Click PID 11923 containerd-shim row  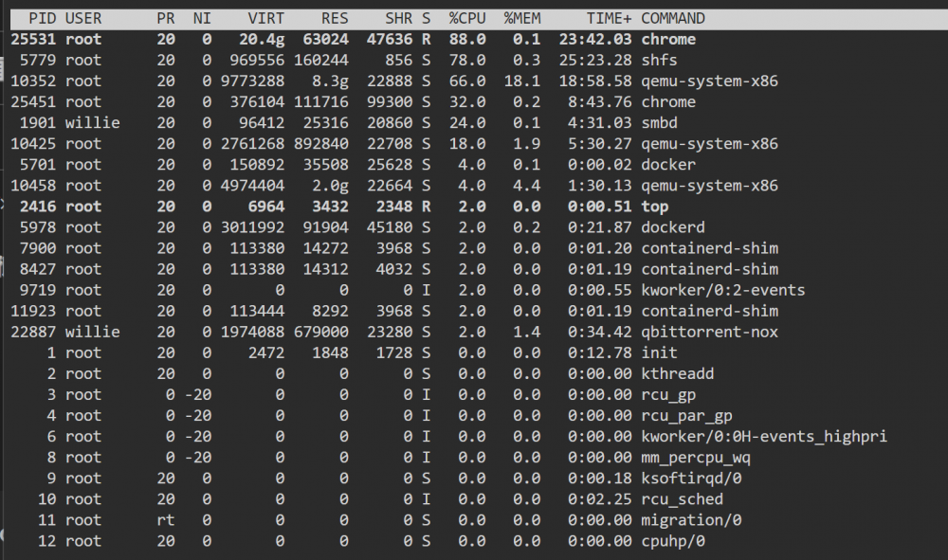33,311
